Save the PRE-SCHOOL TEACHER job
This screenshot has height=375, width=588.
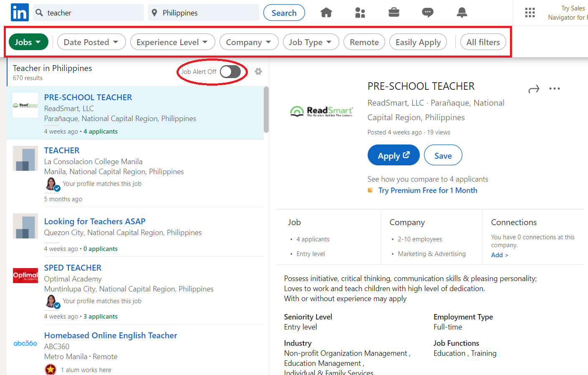443,155
